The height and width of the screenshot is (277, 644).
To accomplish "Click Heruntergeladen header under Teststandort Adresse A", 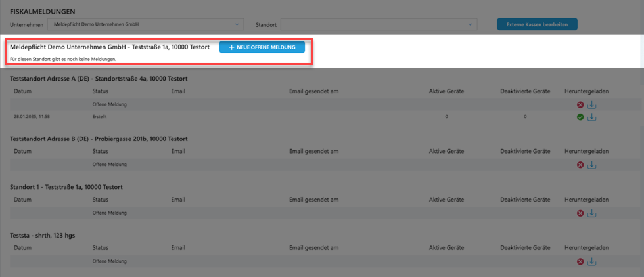I will (x=586, y=91).
